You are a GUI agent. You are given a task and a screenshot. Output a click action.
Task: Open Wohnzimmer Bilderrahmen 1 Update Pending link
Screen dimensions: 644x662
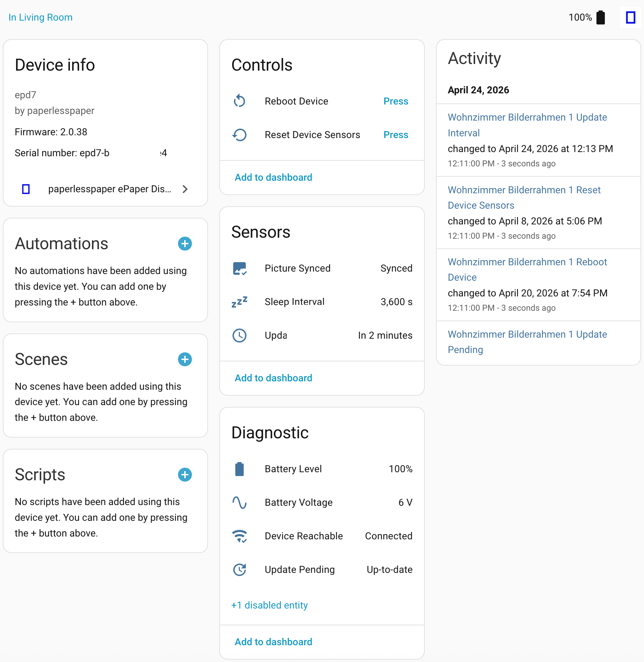527,342
